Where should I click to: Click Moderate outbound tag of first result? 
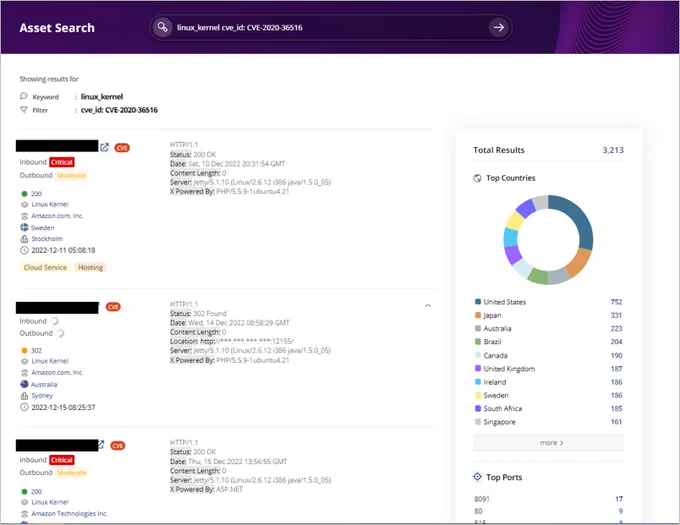72,175
